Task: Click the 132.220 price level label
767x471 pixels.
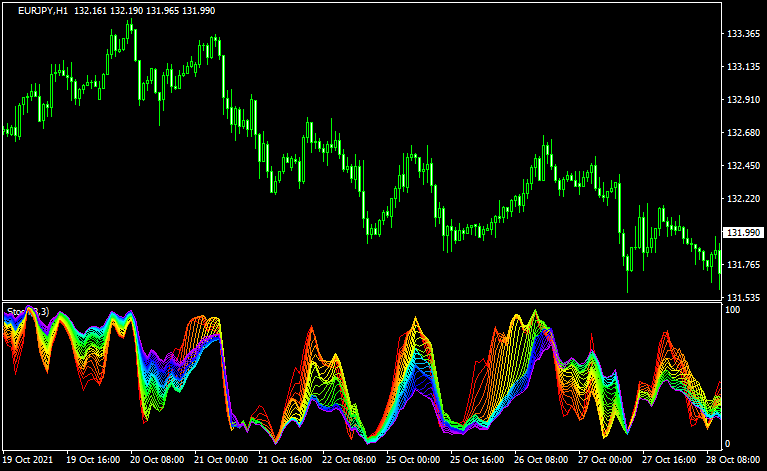Action: (x=742, y=199)
